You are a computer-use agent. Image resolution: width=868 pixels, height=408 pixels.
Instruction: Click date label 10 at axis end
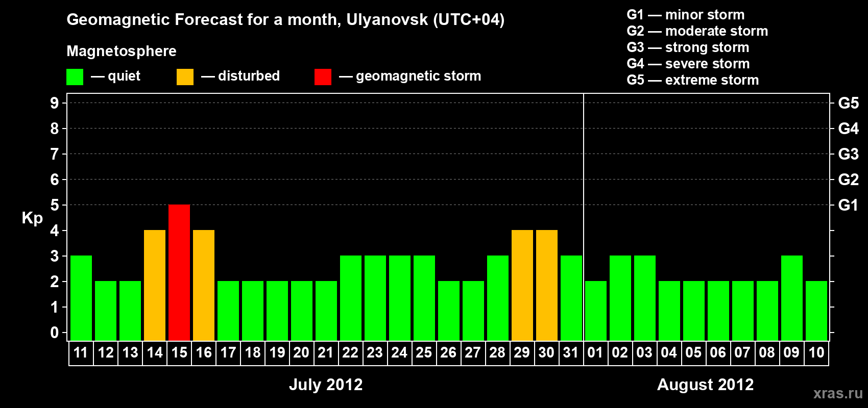816,353
